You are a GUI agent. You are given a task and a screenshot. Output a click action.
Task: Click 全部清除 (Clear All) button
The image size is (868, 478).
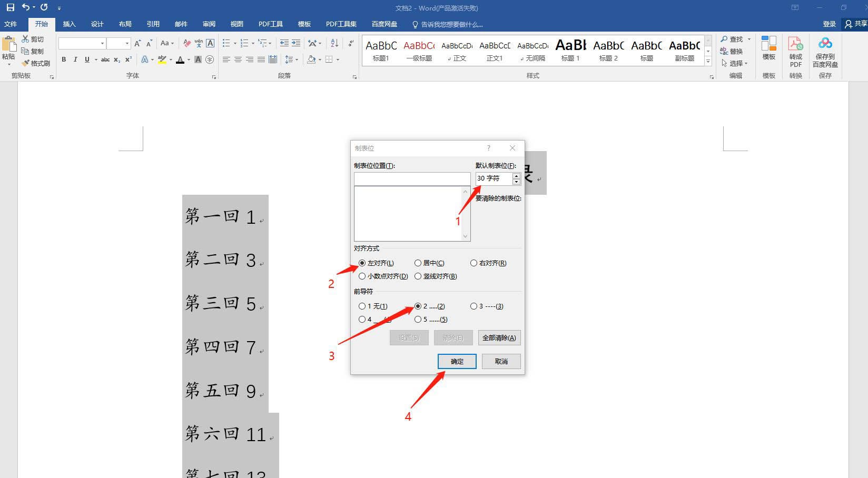(499, 338)
